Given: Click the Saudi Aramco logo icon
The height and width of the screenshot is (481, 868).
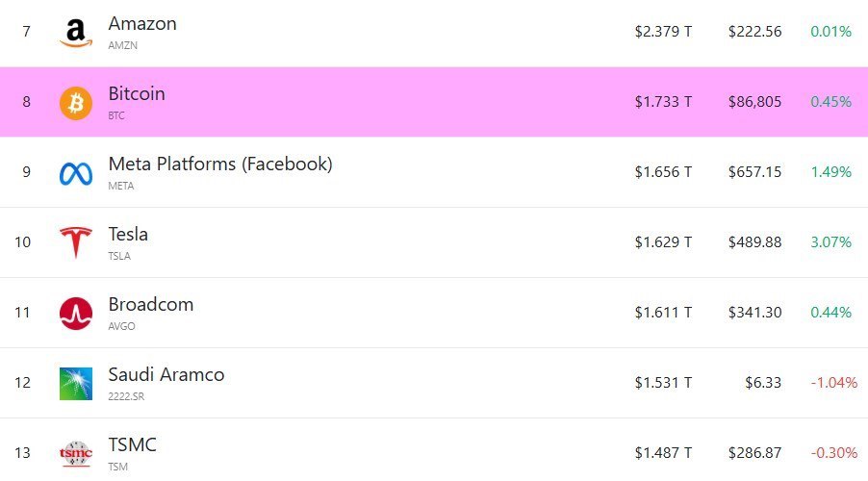Looking at the screenshot, I should [76, 384].
